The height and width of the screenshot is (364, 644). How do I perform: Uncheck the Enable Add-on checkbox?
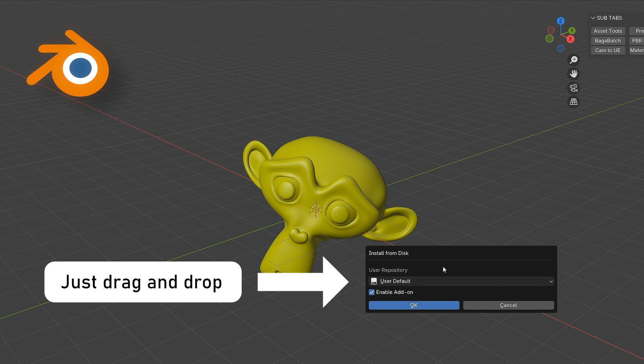click(372, 292)
